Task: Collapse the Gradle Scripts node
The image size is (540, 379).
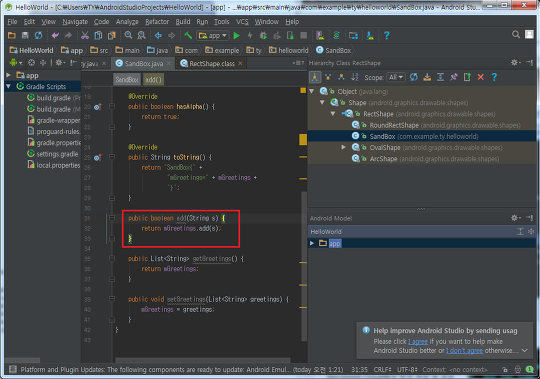Action: 9,86
